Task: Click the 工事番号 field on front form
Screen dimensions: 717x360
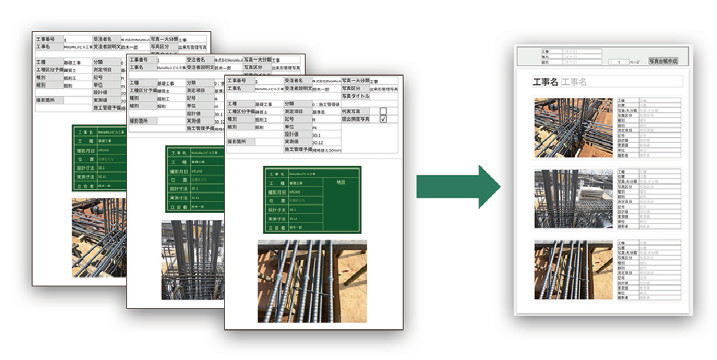Action: pyautogui.click(x=269, y=81)
